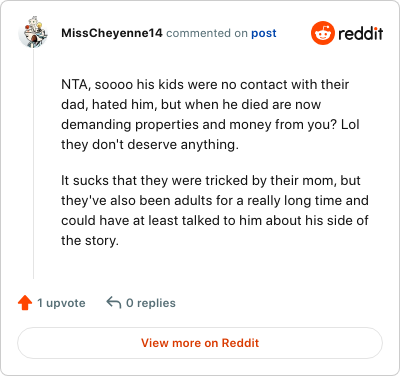Click the line 'they've also been adults'
Image resolution: width=400 pixels, height=376 pixels.
(x=215, y=201)
